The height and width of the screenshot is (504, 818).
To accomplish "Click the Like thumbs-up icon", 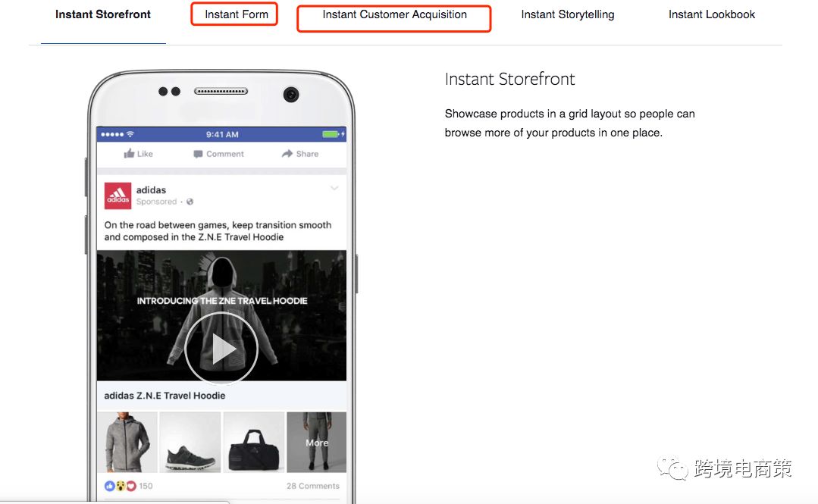I will [x=130, y=154].
